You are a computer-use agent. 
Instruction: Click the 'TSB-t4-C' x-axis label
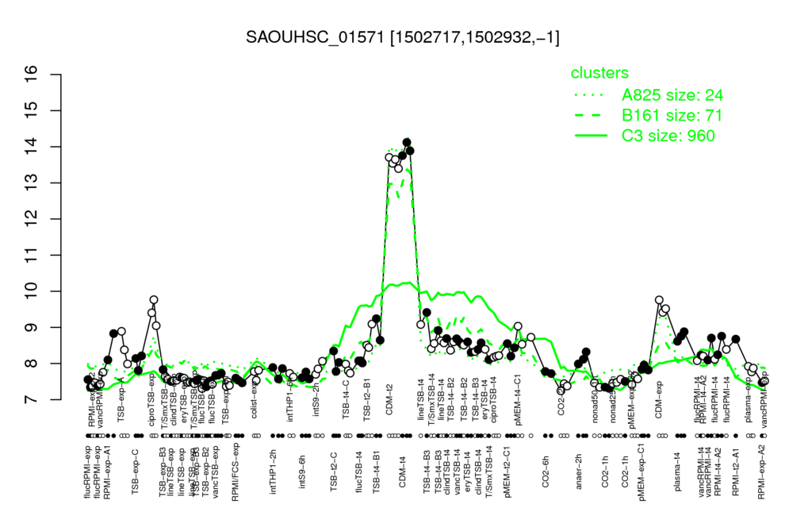click(346, 400)
